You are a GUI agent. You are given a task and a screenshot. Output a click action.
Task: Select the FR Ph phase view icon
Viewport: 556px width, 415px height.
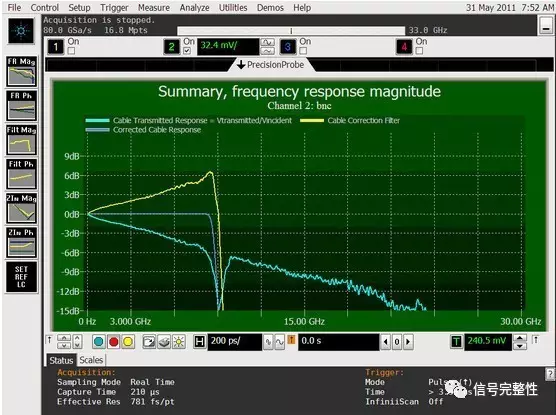(22, 106)
